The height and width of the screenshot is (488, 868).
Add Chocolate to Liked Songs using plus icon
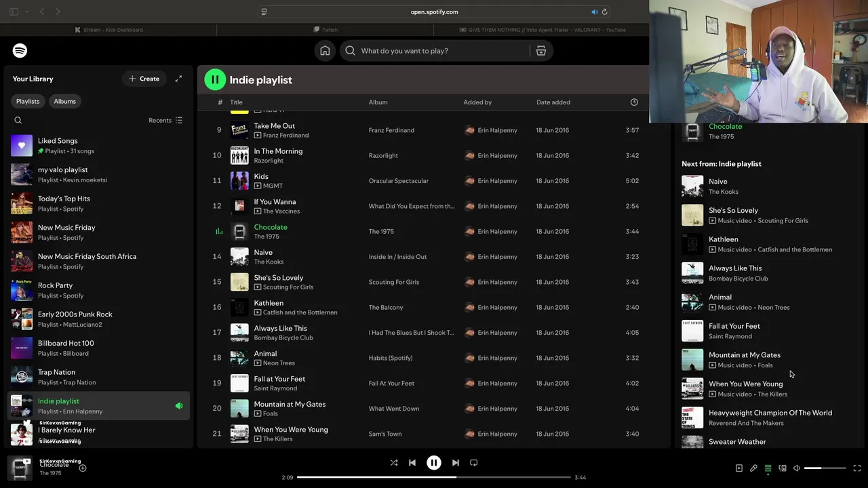point(83,468)
